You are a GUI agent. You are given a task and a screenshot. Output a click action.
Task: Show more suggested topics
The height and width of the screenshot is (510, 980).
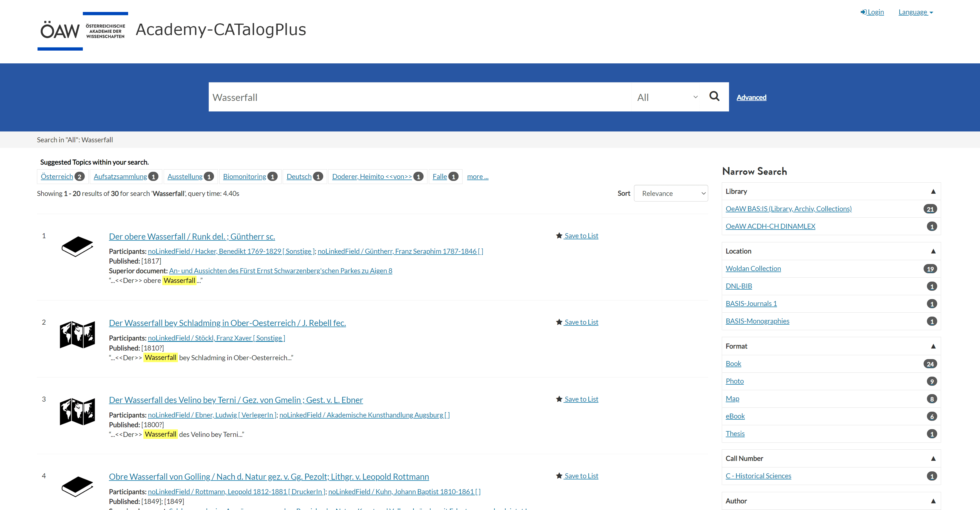[x=477, y=176]
